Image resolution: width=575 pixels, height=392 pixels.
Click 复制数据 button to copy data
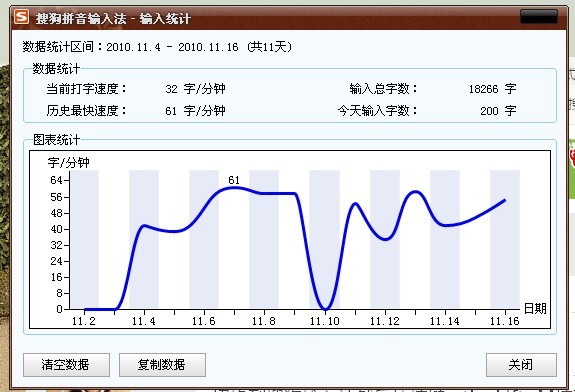click(162, 364)
